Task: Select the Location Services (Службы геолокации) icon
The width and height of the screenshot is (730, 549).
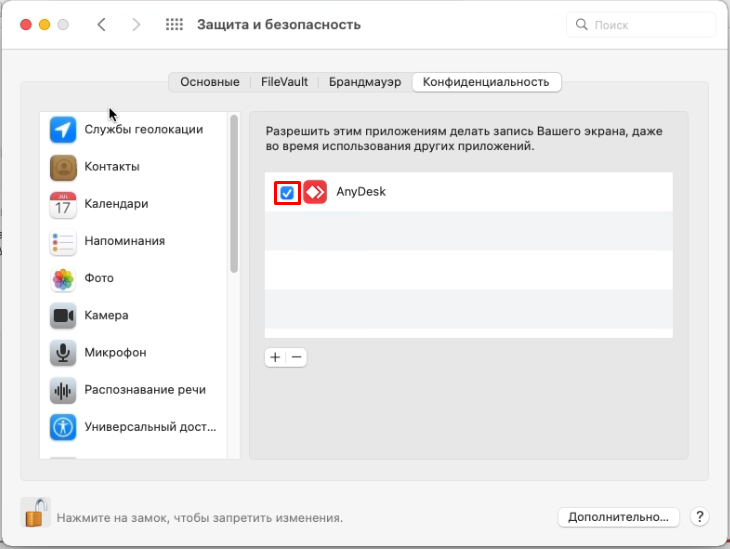Action: tap(63, 130)
